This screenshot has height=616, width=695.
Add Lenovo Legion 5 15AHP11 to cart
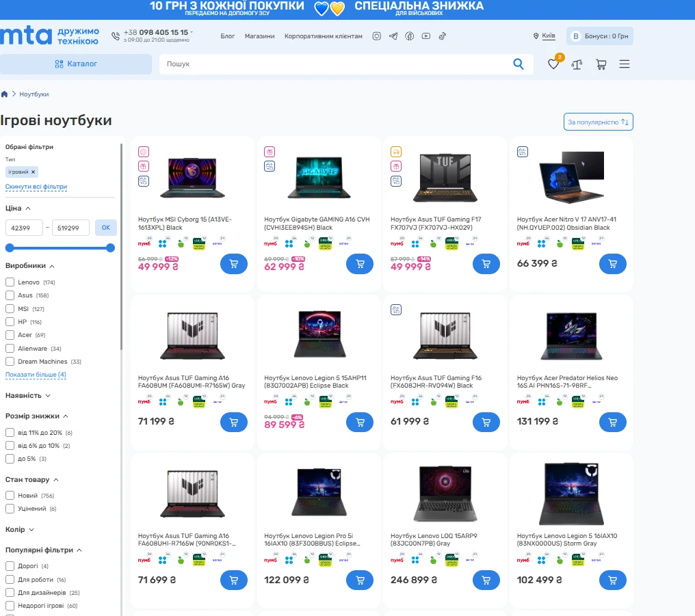[359, 422]
